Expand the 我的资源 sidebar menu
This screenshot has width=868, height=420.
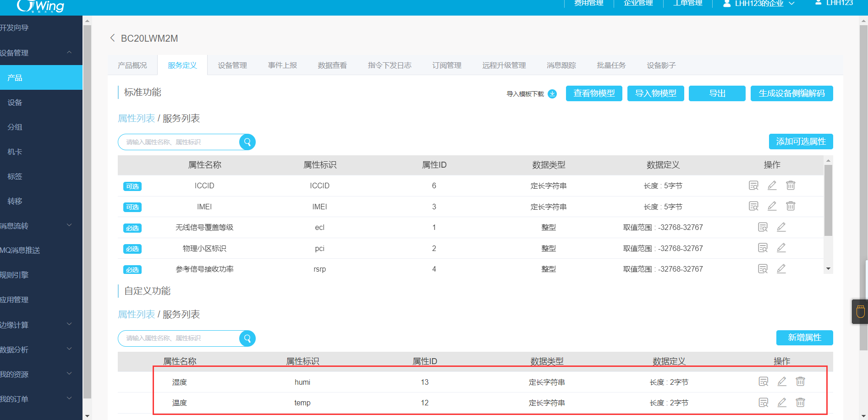coord(69,374)
